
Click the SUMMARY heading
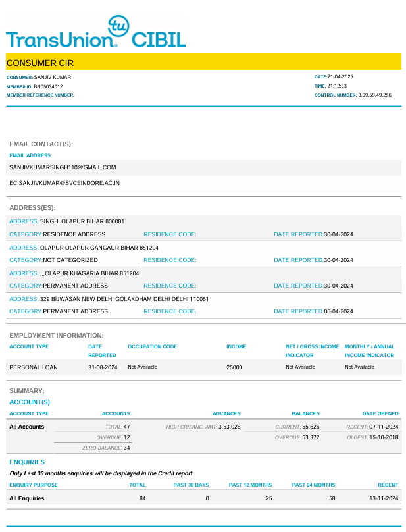click(27, 391)
